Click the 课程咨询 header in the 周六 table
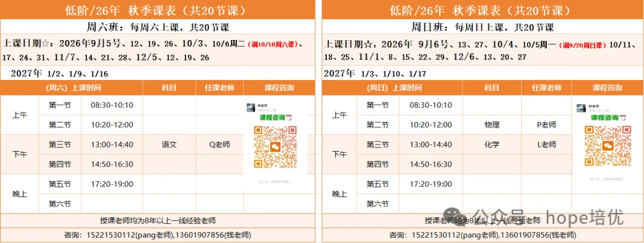 point(279,88)
